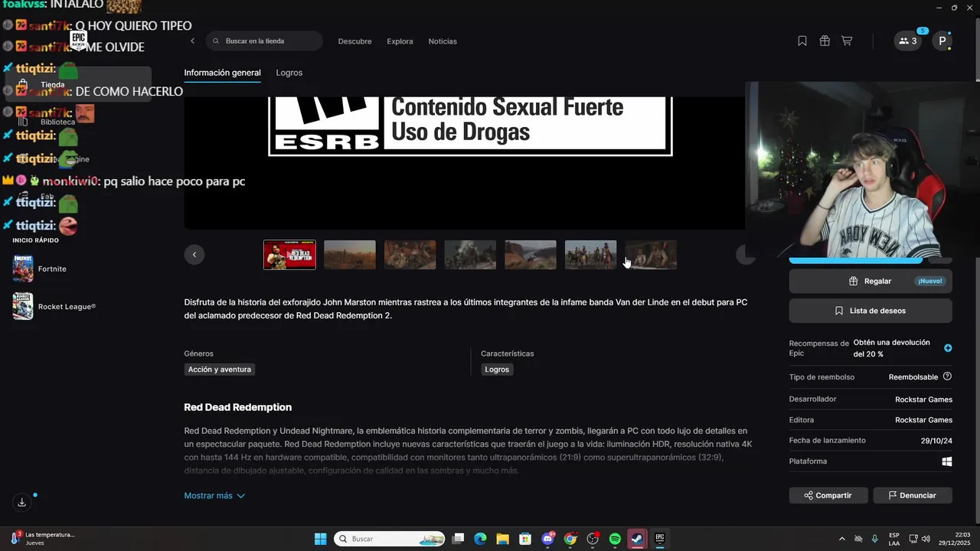
Task: Switch to the Información general tab
Action: pos(222,73)
